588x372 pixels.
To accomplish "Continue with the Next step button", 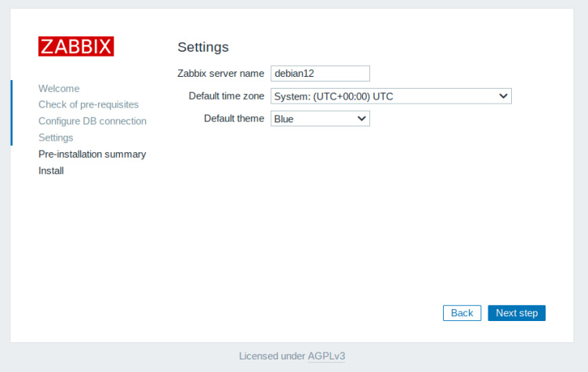I will tap(517, 313).
